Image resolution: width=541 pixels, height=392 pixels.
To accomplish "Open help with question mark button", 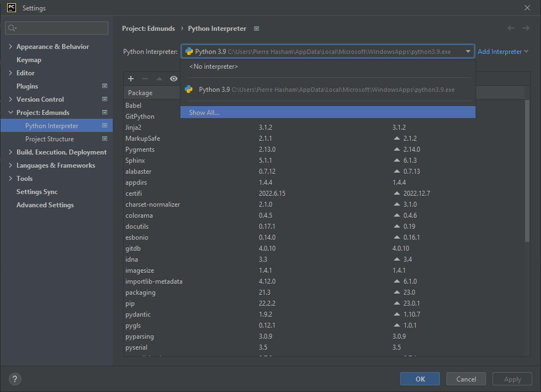I will coord(15,379).
